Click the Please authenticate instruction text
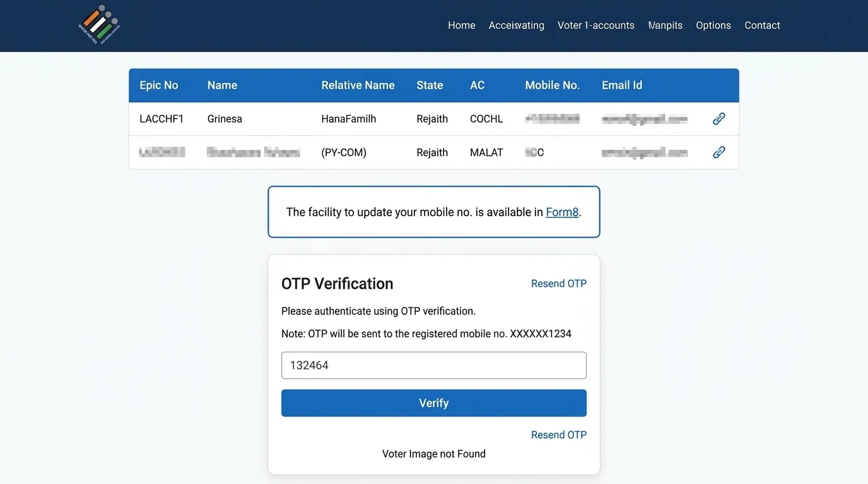This screenshot has width=868, height=484. tap(378, 311)
